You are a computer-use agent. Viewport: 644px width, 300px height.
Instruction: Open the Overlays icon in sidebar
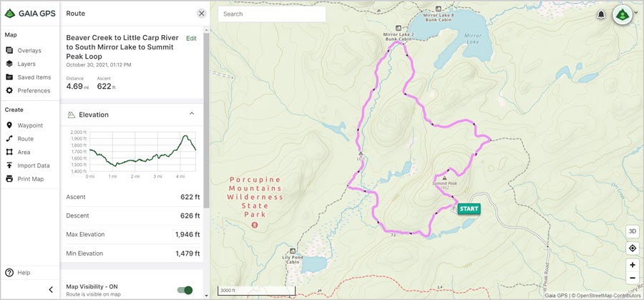point(9,51)
